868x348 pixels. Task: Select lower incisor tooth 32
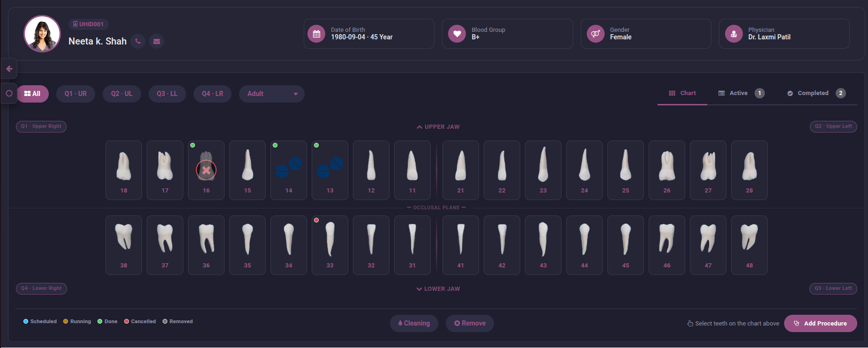pyautogui.click(x=371, y=245)
